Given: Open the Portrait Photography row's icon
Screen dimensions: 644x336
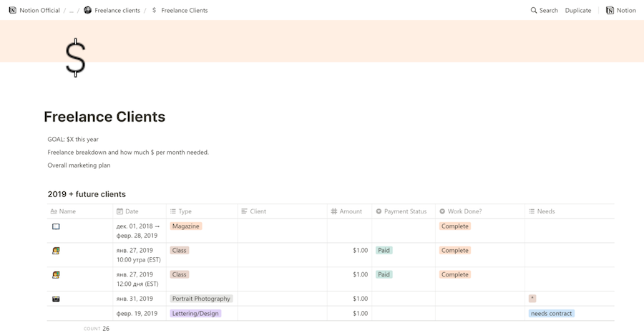Looking at the screenshot, I should pyautogui.click(x=56, y=299).
